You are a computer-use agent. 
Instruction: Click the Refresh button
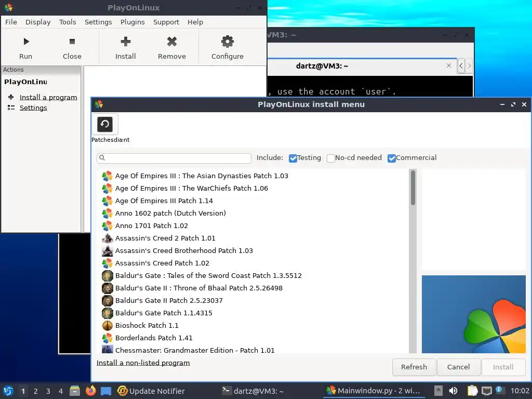coord(414,367)
